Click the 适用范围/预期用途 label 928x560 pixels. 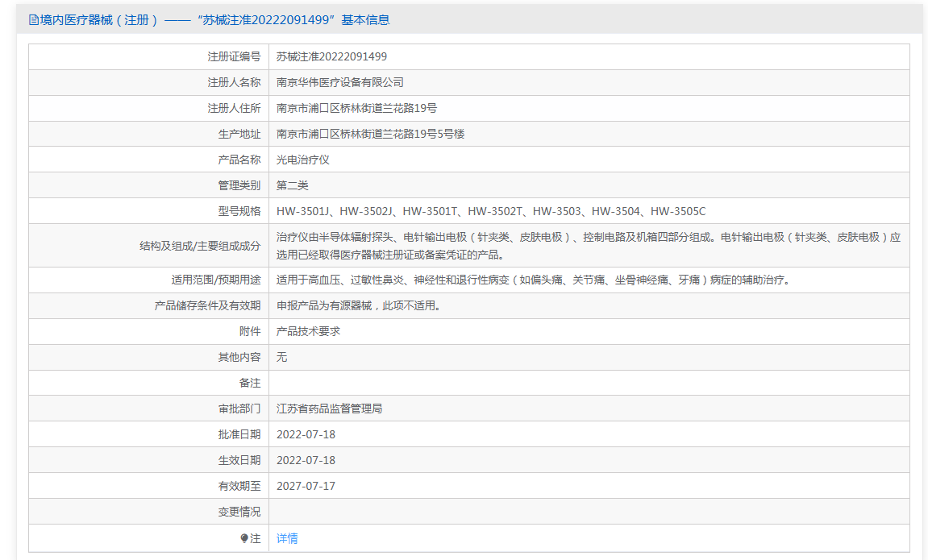216,280
